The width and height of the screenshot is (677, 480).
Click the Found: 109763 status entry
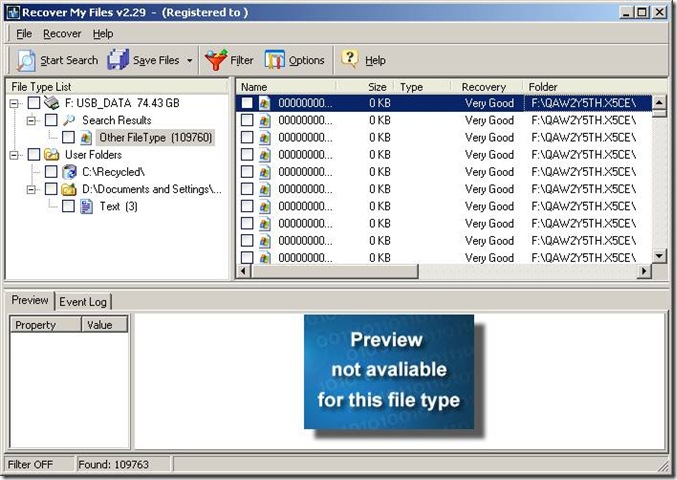coord(123,464)
